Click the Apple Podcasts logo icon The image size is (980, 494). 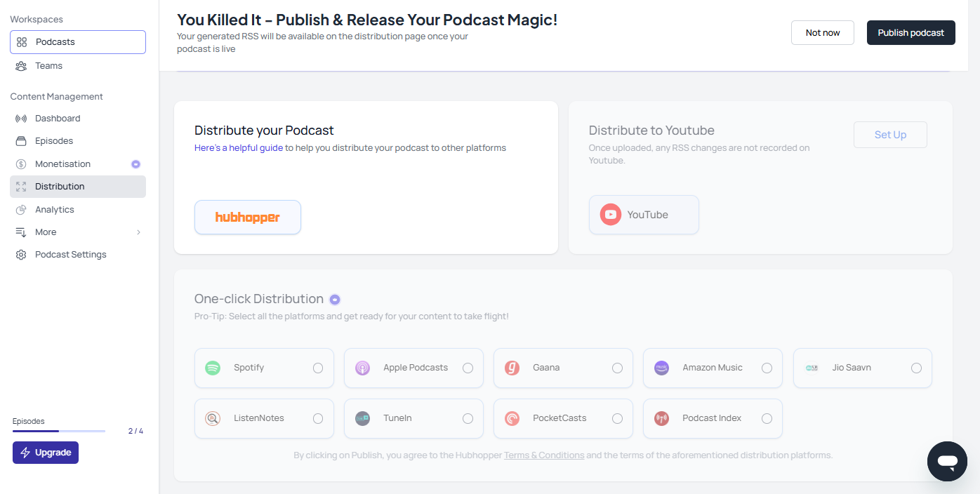[x=362, y=368]
